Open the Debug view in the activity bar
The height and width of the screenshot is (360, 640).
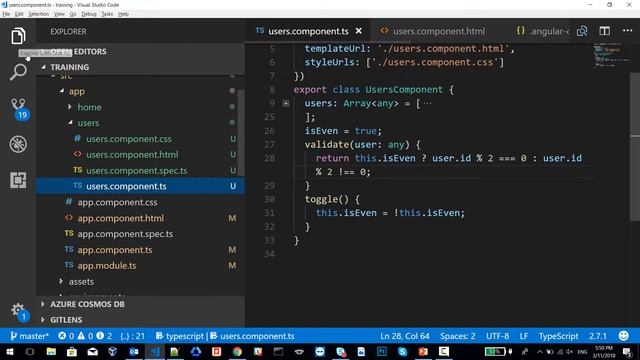[18, 144]
